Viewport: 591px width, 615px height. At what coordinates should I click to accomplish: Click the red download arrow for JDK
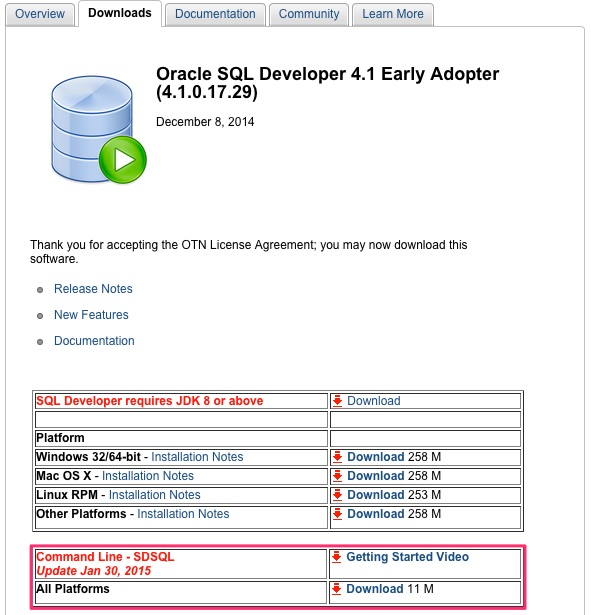point(337,401)
